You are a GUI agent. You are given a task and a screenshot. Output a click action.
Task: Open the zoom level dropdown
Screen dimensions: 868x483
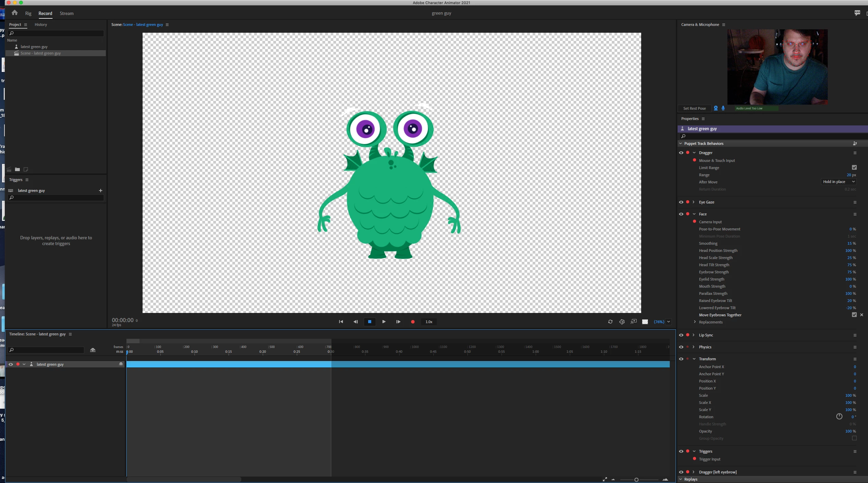pyautogui.click(x=668, y=322)
